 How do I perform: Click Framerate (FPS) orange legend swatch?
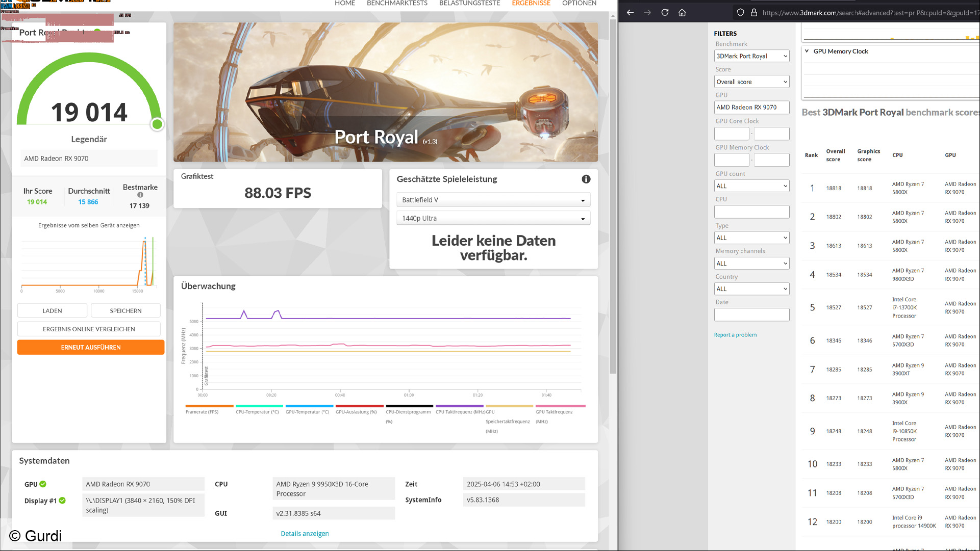click(x=209, y=406)
